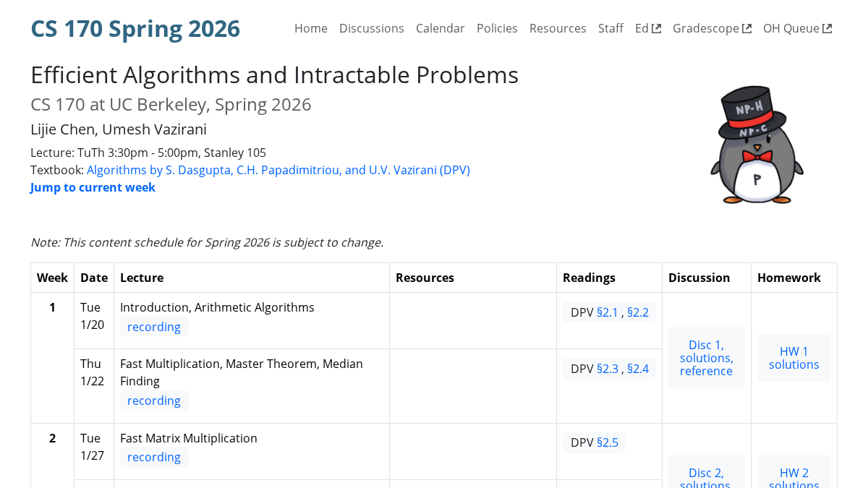Open the Resources nav item

click(558, 28)
